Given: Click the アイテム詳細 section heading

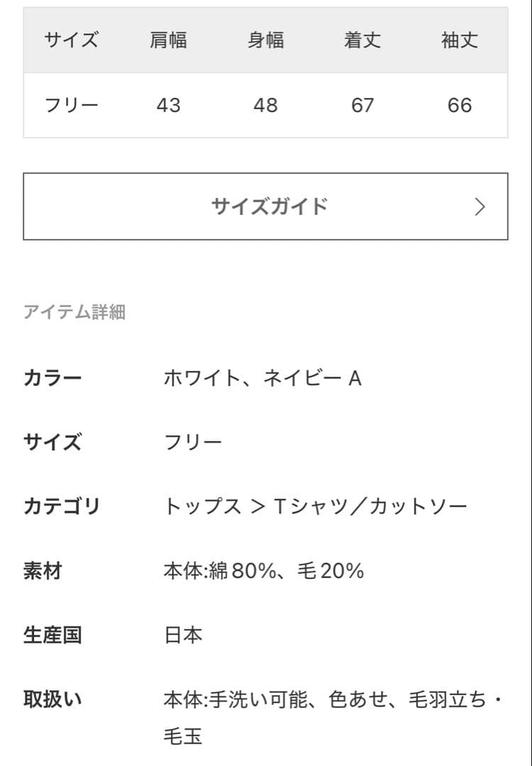Looking at the screenshot, I should [74, 312].
